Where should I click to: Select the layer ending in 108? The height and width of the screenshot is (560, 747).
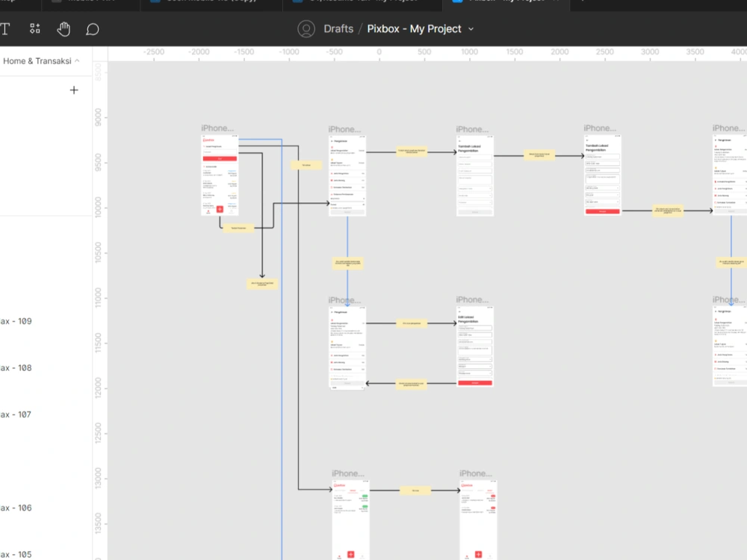tap(16, 368)
